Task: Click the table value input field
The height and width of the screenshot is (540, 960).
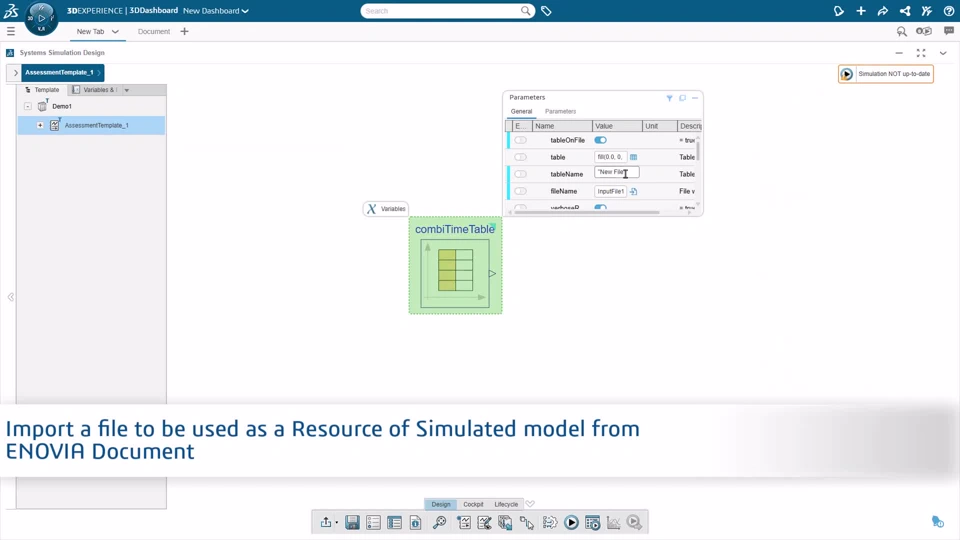Action: coord(610,157)
